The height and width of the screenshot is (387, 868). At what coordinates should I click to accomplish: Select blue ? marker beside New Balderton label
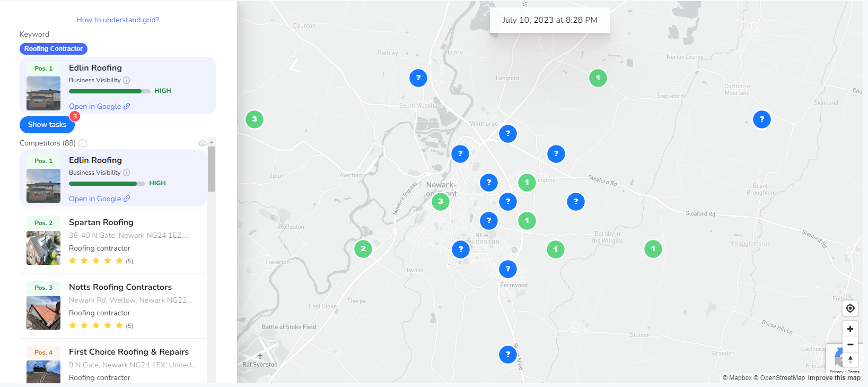click(461, 249)
